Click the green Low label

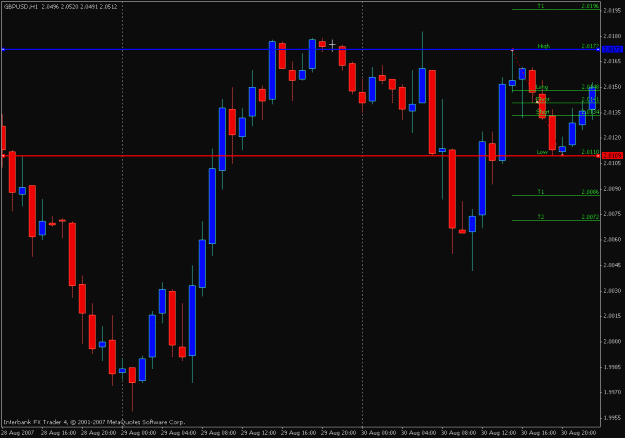point(542,152)
